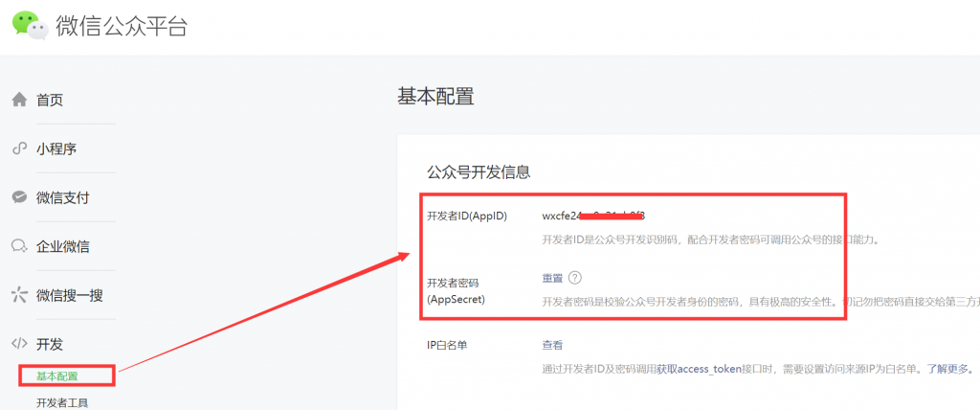Click the 了解更多 link
Image resolution: width=980 pixels, height=410 pixels.
pos(947,369)
